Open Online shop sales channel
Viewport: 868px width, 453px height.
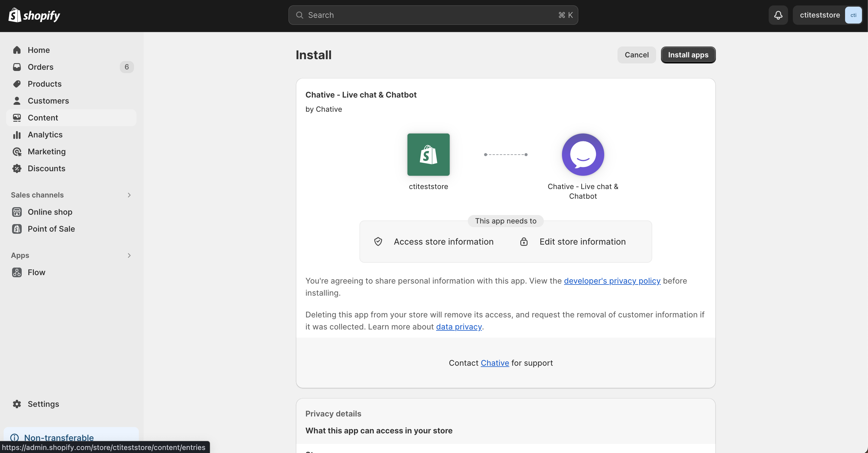coord(50,212)
